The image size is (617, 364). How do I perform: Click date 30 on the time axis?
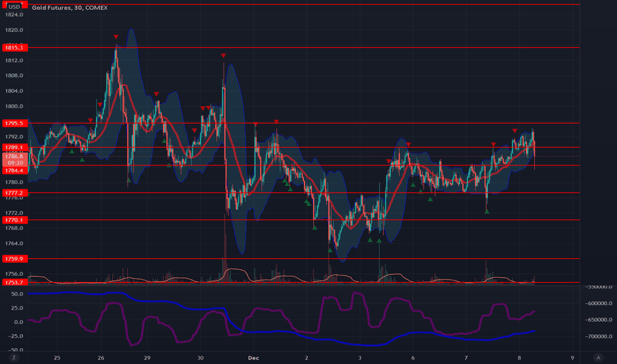click(201, 357)
